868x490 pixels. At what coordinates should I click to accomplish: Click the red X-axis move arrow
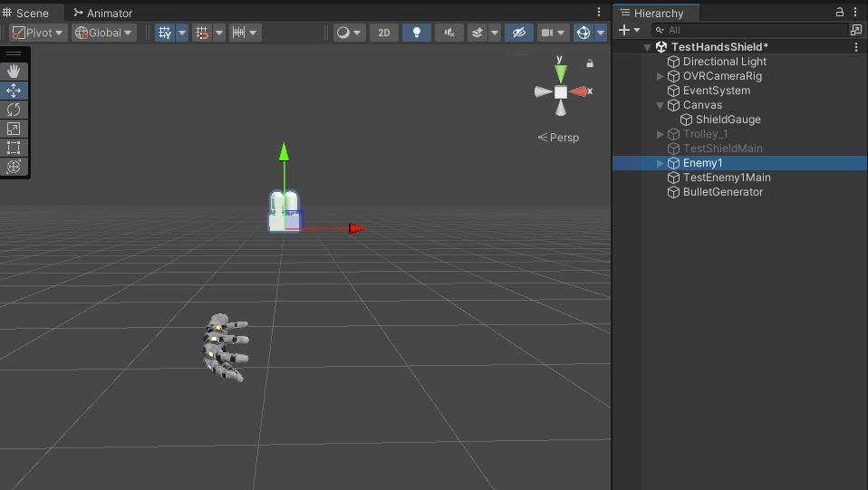[x=357, y=228]
